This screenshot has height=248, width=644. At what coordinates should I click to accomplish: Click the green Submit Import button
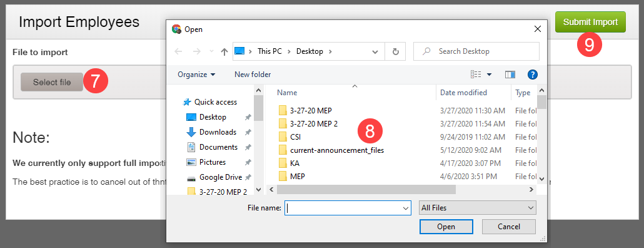590,22
